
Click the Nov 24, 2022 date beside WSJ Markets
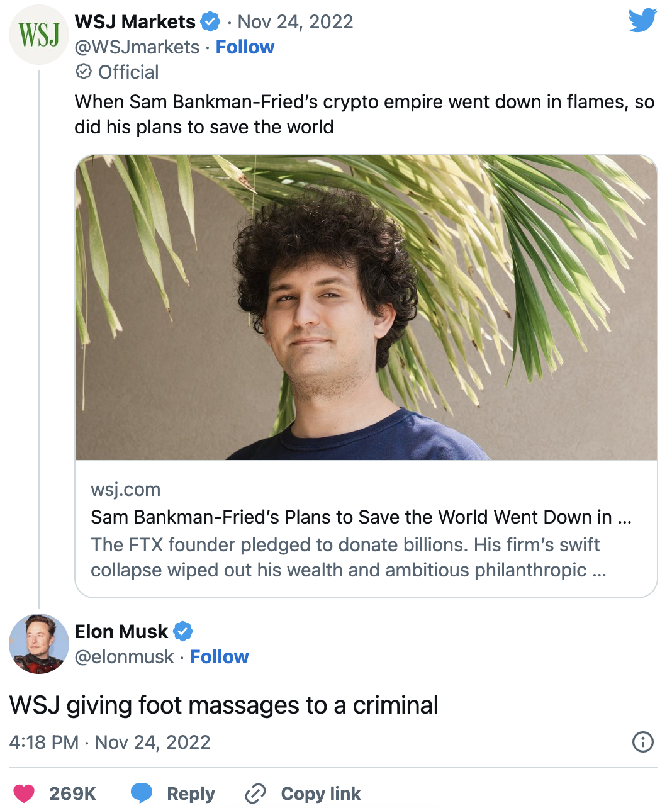(295, 22)
